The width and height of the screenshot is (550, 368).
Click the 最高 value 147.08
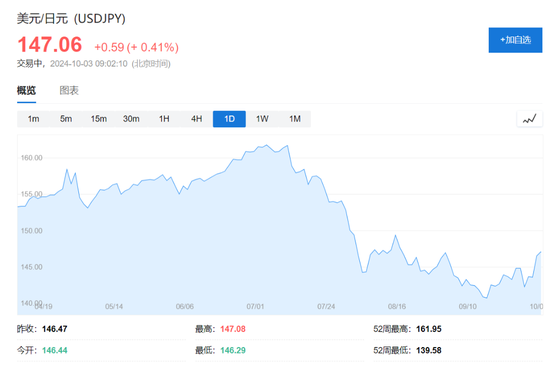click(233, 329)
